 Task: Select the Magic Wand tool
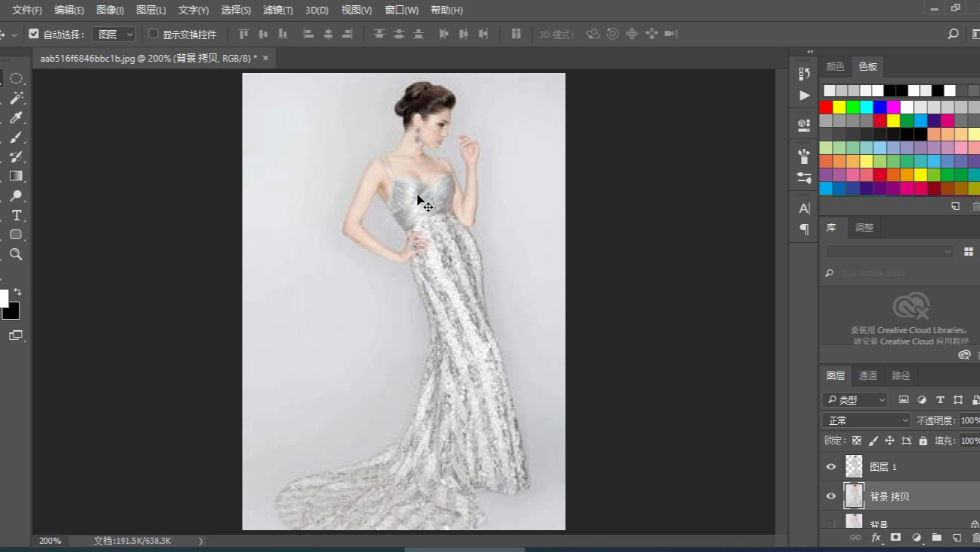click(x=16, y=98)
